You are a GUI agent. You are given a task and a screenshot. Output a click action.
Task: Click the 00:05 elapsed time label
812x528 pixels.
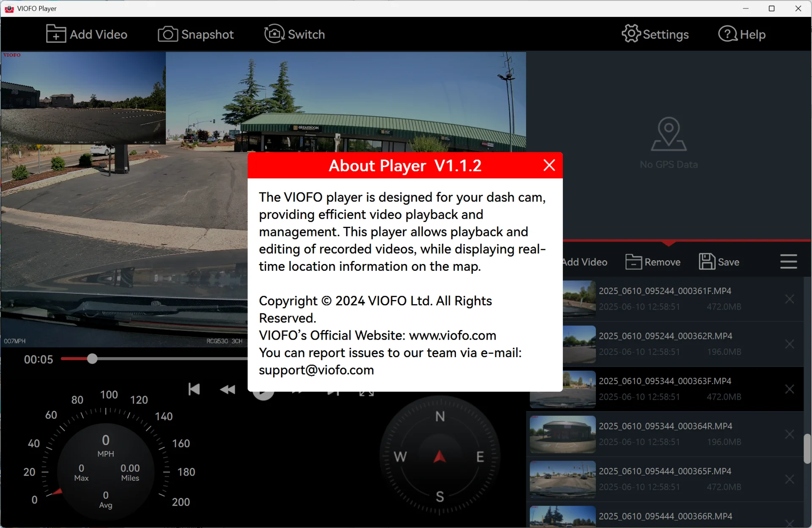coord(38,360)
